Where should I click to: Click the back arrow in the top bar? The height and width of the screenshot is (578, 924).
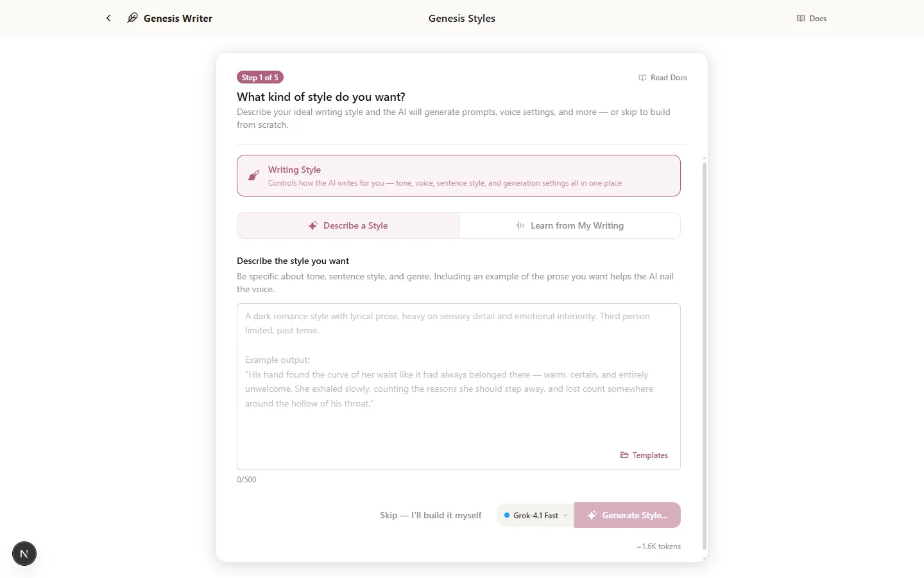[108, 18]
